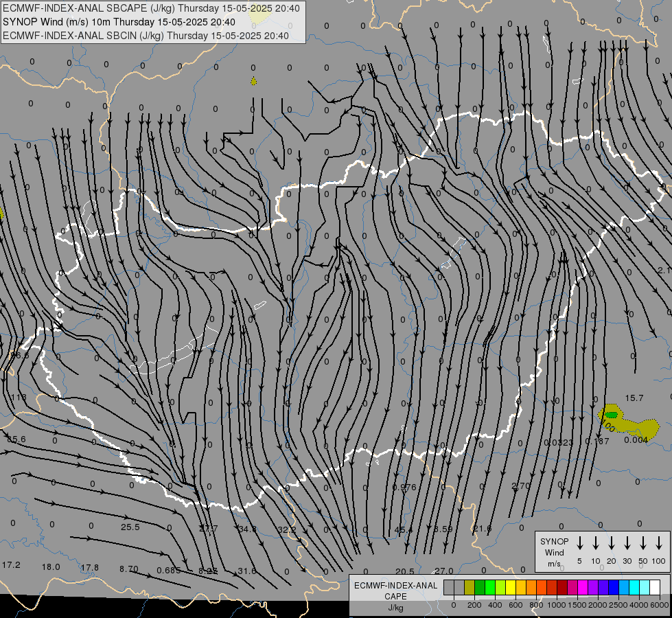Click the 21.6 CAPE value on map
The image size is (672, 618).
[x=482, y=528]
